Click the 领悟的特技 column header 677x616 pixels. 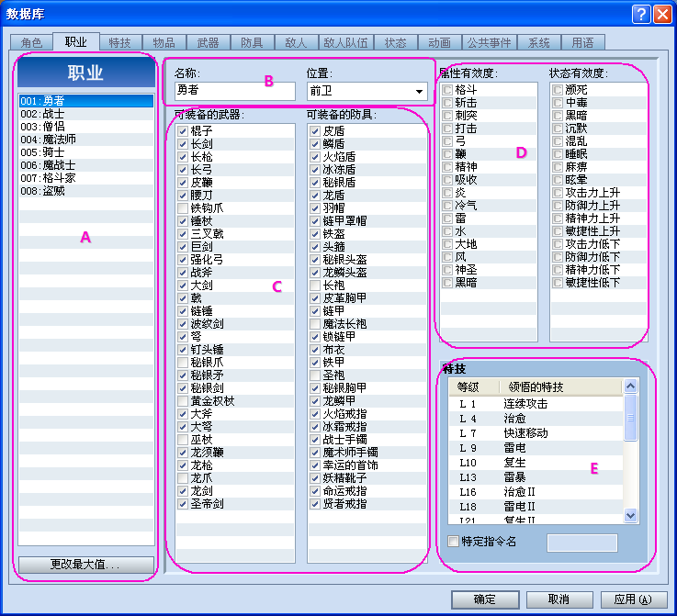pyautogui.click(x=560, y=386)
